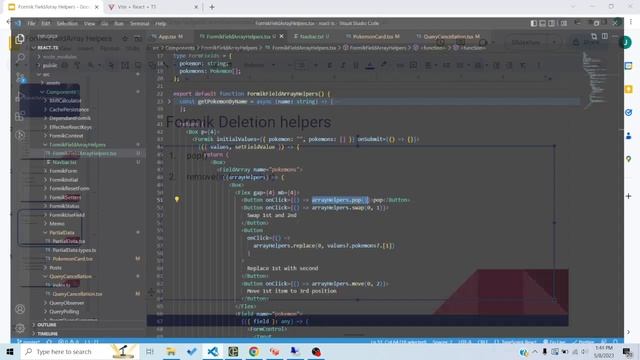Open PokemonCard.tsx in the explorer
640x360 pixels.
click(x=73, y=259)
